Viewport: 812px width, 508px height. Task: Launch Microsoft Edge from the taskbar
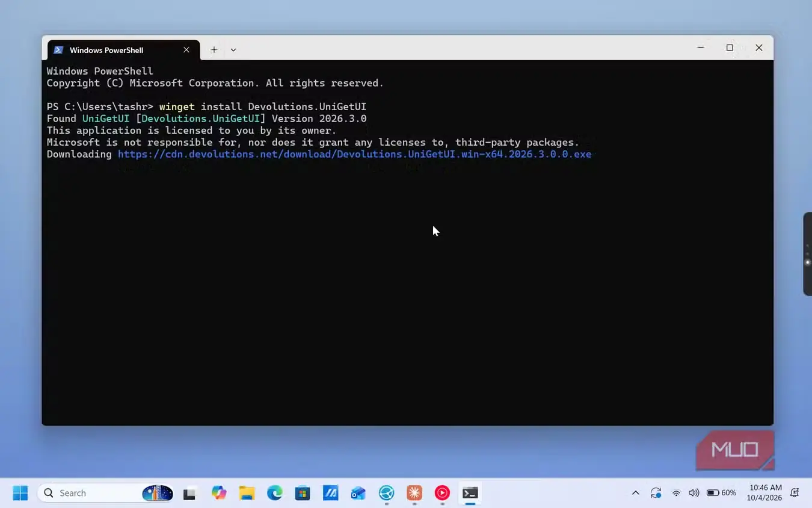[x=275, y=493]
